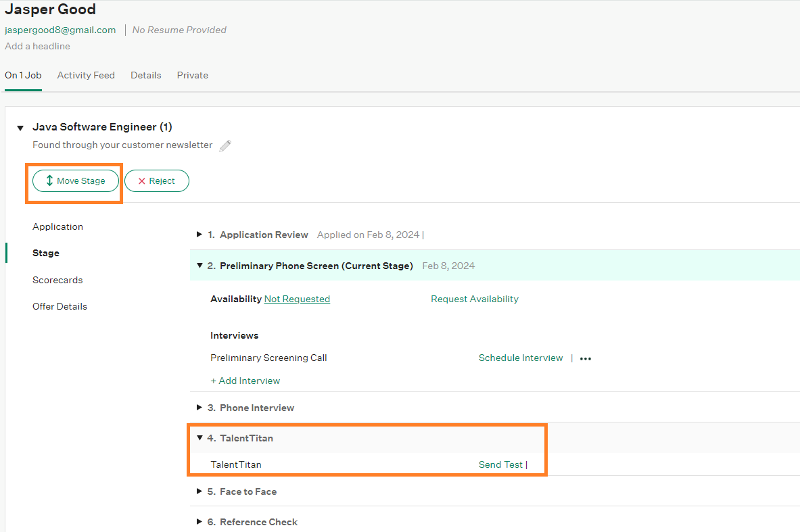
Task: Click the Java Software Engineer (1) job title
Action: tap(102, 127)
